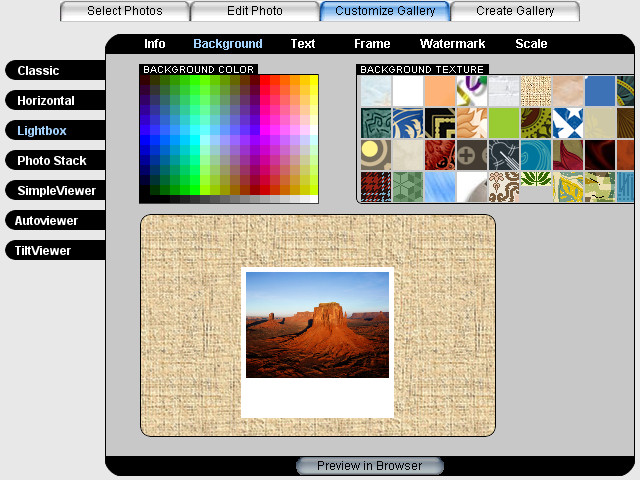Switch to the Select Photos tab
Image resolution: width=640 pixels, height=480 pixels.
click(124, 11)
